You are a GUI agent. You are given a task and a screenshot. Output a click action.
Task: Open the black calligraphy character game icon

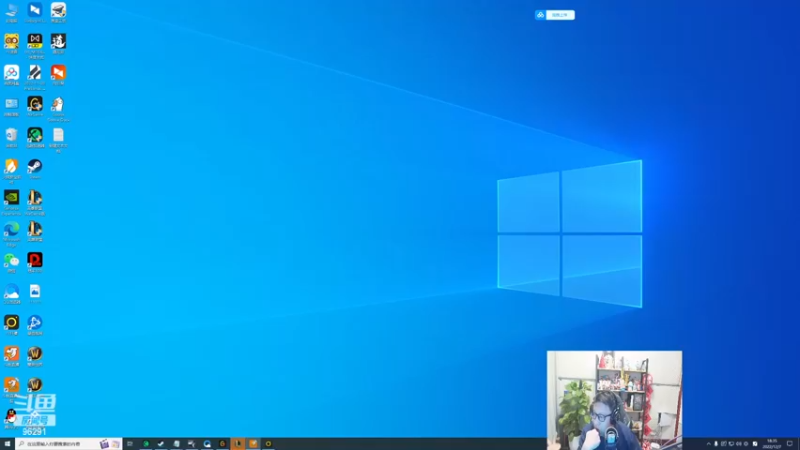(x=58, y=43)
